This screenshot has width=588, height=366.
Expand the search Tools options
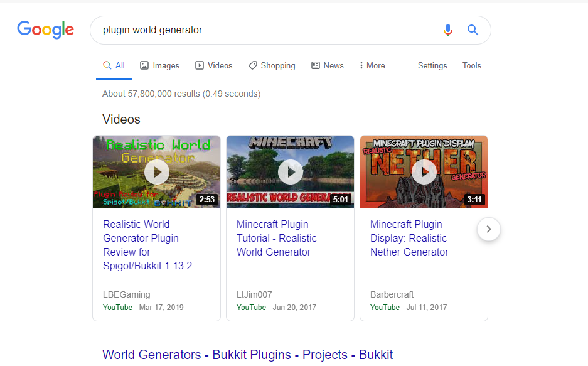[x=471, y=66]
